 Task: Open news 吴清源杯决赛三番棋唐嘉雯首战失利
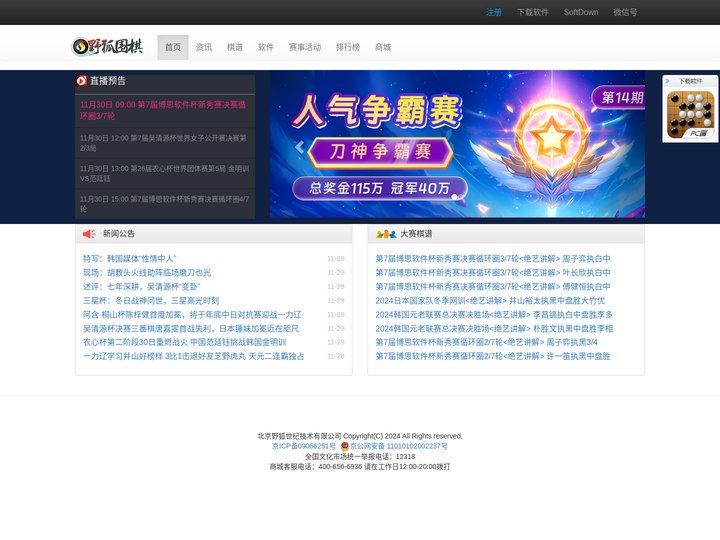(x=191, y=328)
